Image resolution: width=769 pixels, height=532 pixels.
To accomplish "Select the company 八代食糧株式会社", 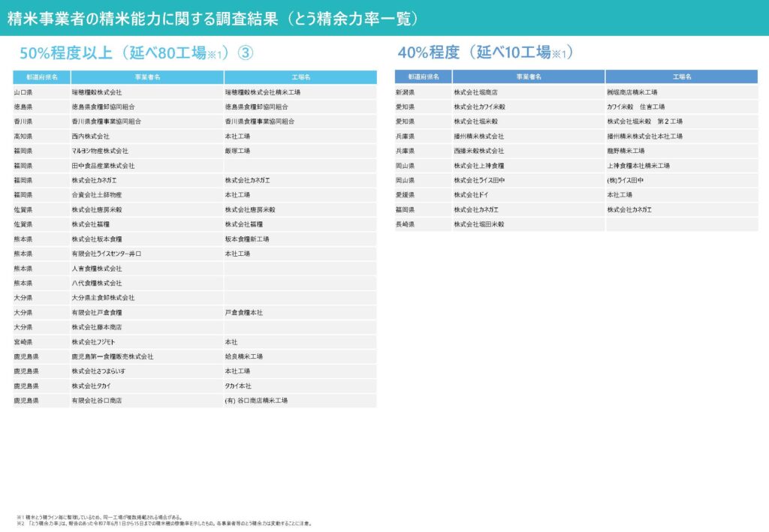I will (97, 283).
